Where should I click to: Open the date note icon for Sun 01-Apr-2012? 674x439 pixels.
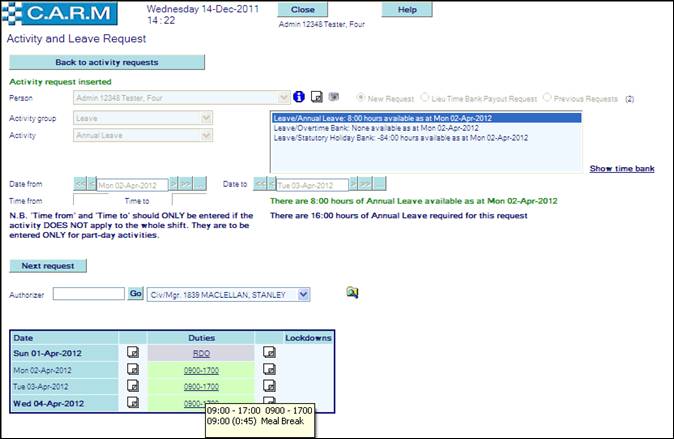(x=133, y=352)
